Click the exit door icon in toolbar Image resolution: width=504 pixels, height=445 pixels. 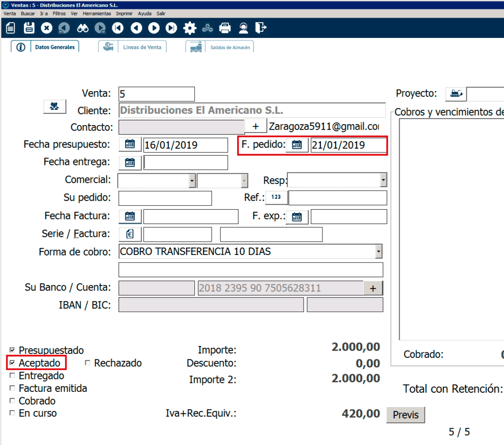click(x=261, y=28)
